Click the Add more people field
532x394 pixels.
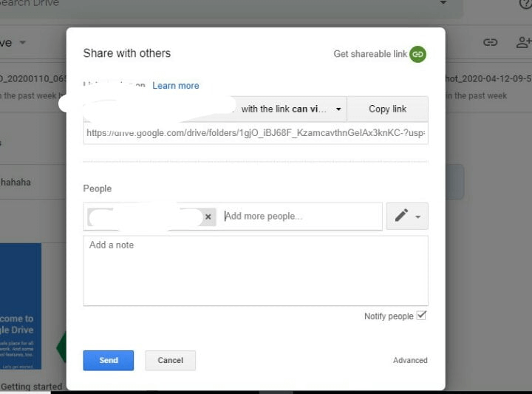(x=302, y=216)
